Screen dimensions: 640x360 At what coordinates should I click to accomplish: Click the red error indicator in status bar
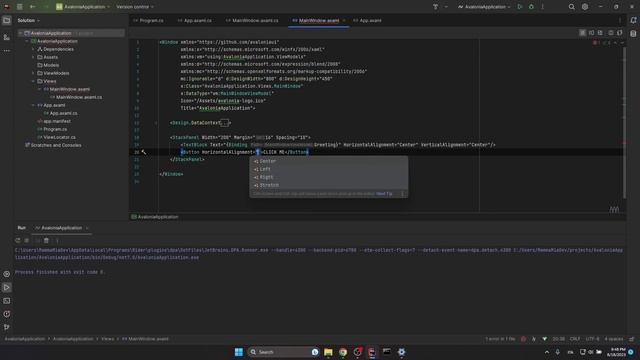click(x=523, y=339)
